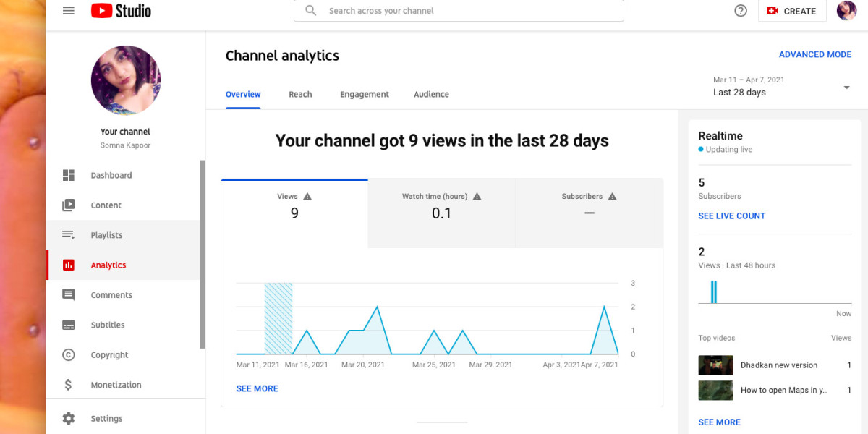Click the Somna Kapoor channel name

pyautogui.click(x=125, y=145)
